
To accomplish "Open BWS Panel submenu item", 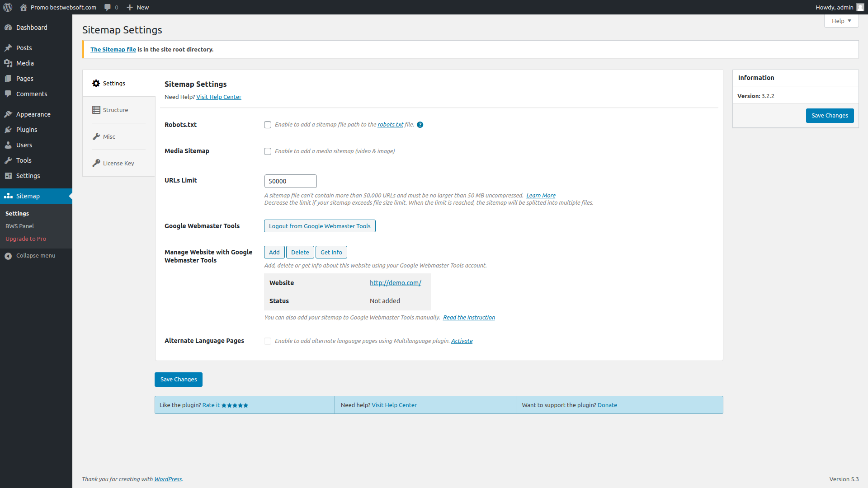I will tap(19, 226).
